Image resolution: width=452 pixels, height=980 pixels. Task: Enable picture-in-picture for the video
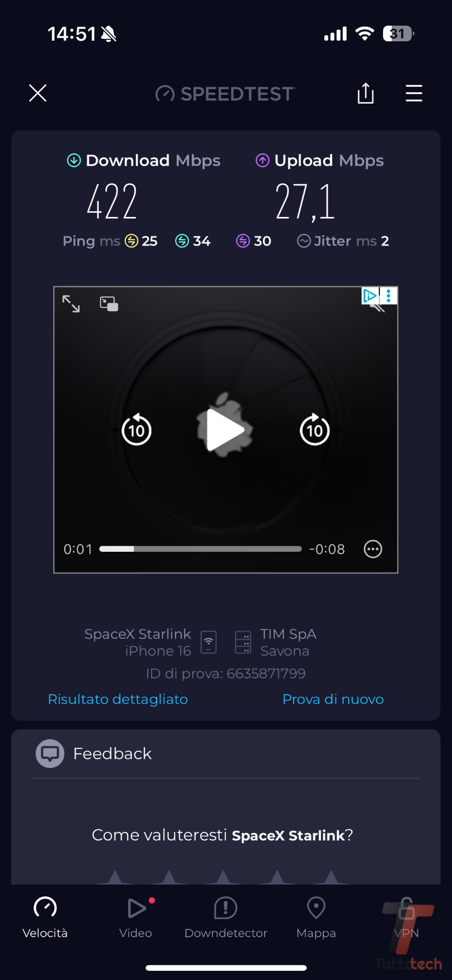coord(109,304)
